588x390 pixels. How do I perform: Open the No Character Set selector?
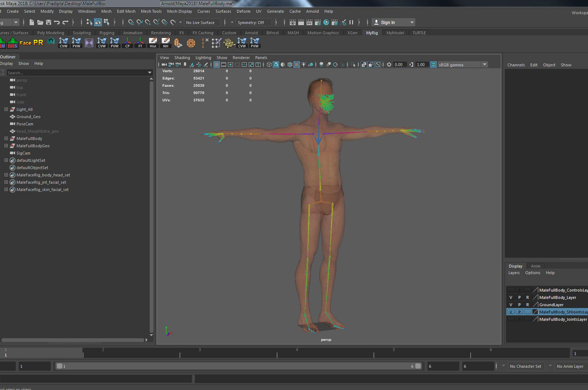525,366
